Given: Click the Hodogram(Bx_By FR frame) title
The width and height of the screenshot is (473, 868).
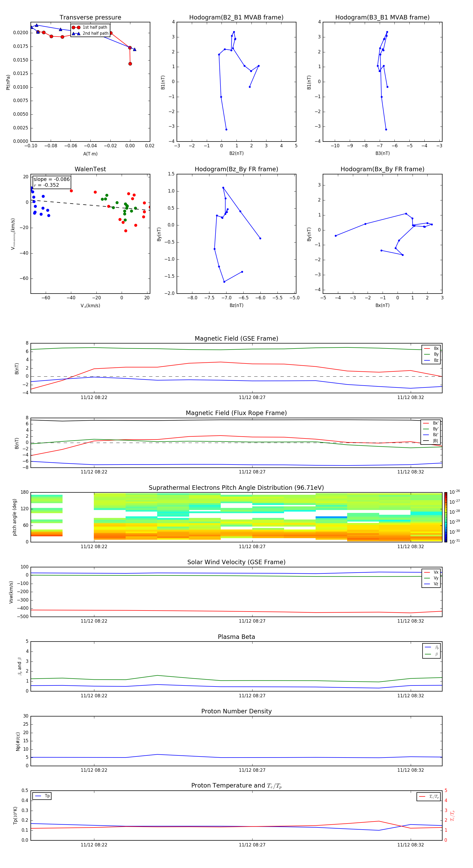Looking at the screenshot, I should (382, 169).
